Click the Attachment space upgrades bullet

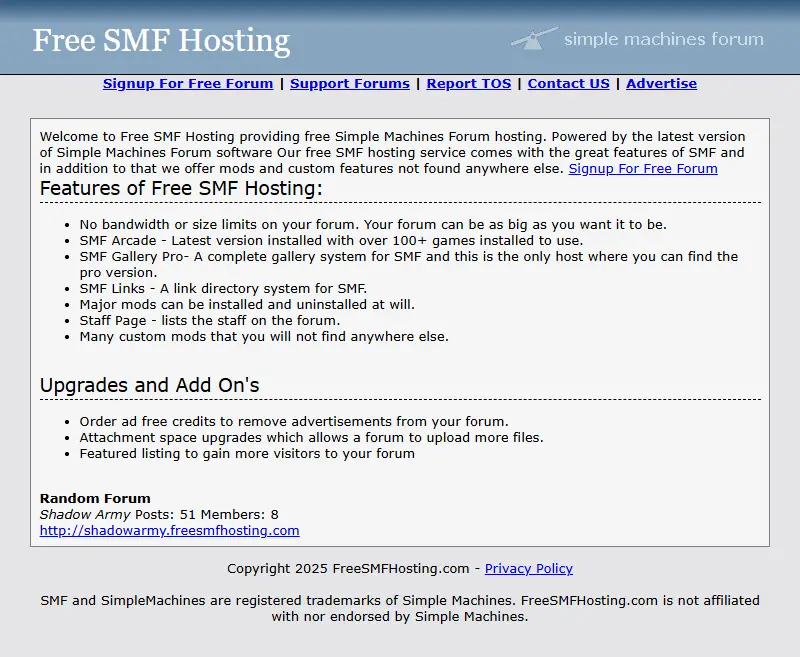click(x=312, y=438)
